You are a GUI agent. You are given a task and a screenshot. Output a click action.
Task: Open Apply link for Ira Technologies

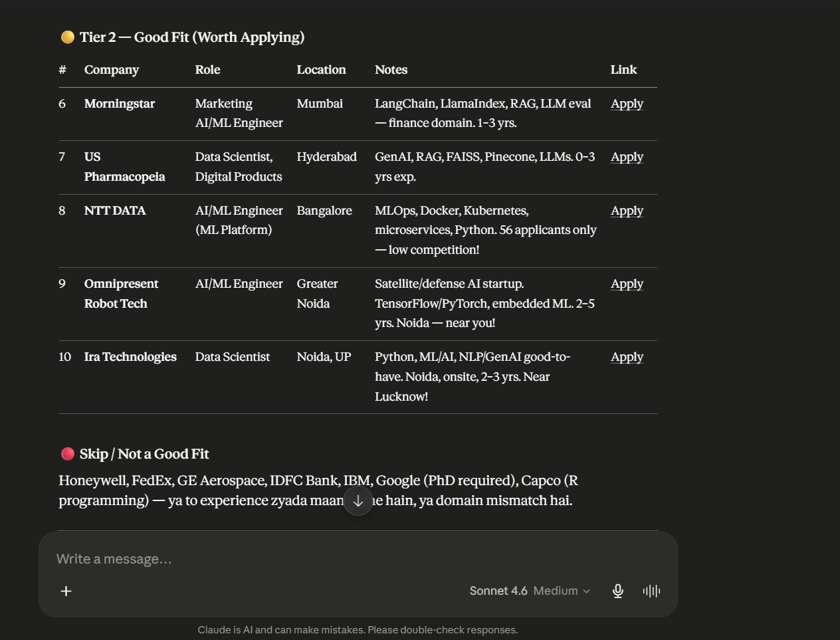click(627, 357)
